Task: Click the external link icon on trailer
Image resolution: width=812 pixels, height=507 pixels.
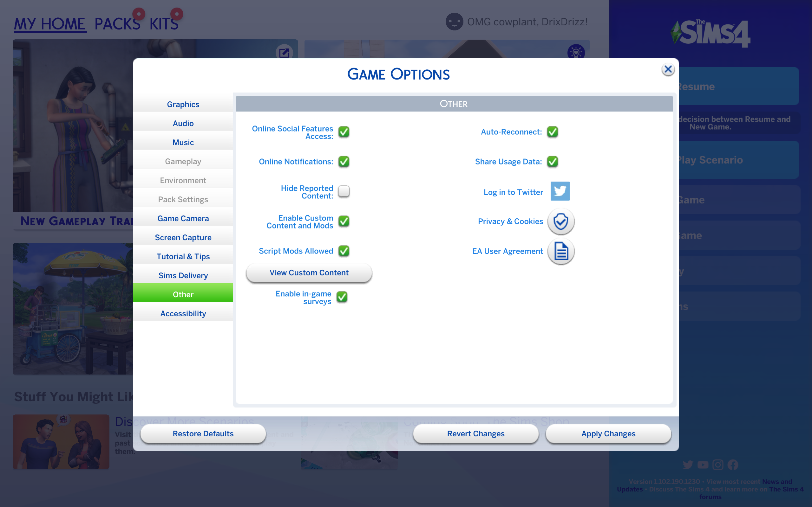Action: [x=284, y=53]
